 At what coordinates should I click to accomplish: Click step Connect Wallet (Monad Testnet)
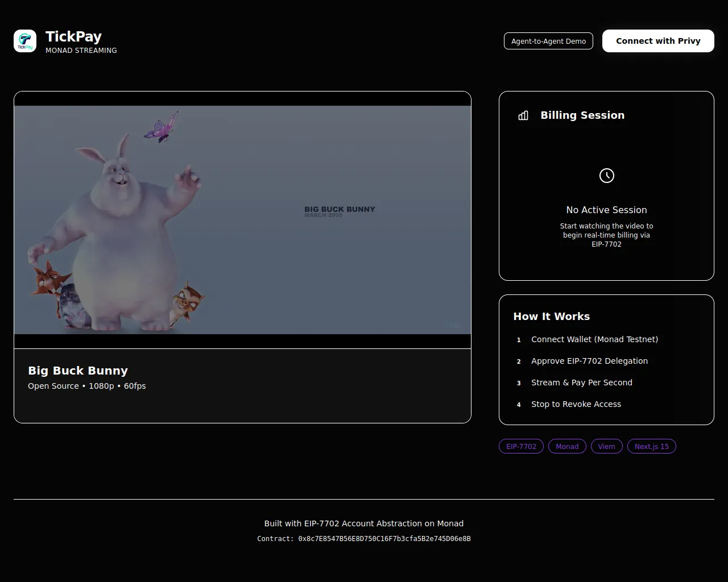(594, 339)
